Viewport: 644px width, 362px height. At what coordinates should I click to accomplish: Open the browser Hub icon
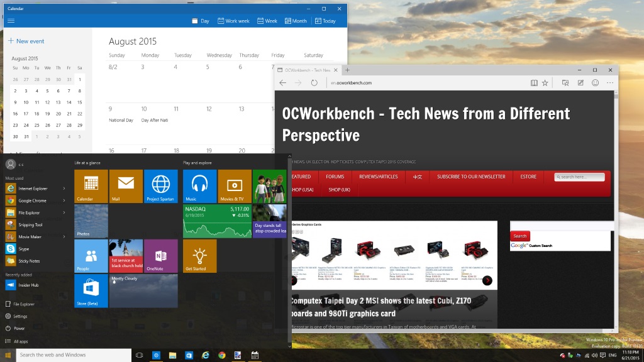pyautogui.click(x=565, y=83)
